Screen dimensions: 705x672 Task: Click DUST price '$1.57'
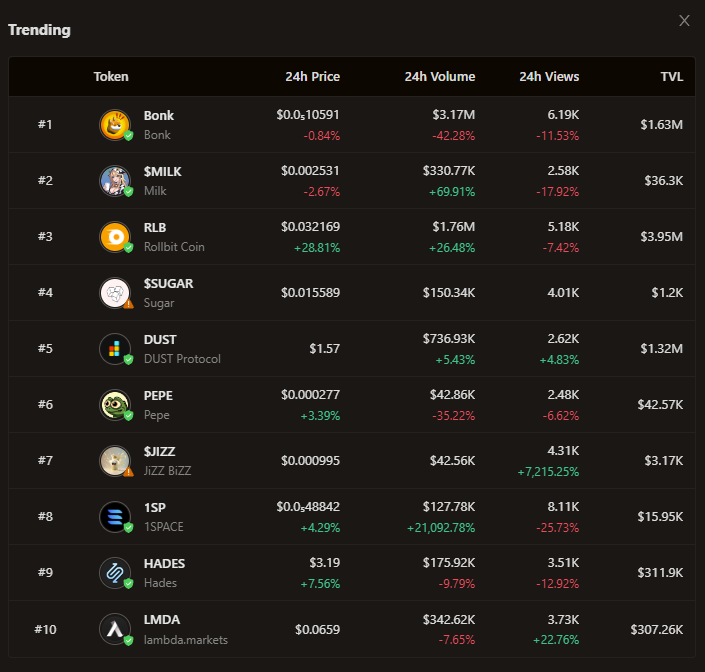coord(325,349)
